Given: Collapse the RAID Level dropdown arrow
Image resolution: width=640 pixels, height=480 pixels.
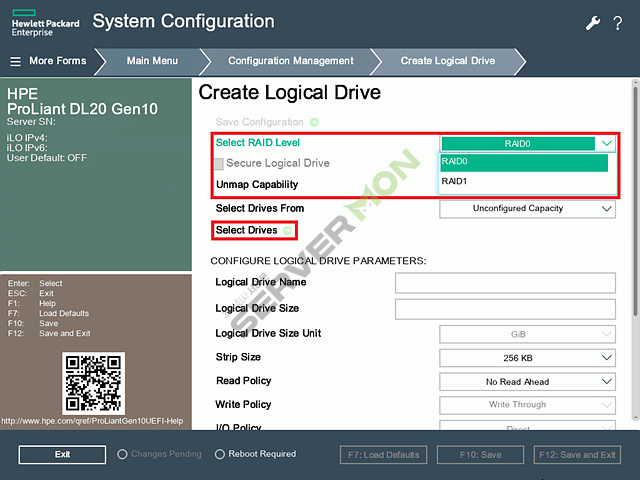Looking at the screenshot, I should coord(607,143).
